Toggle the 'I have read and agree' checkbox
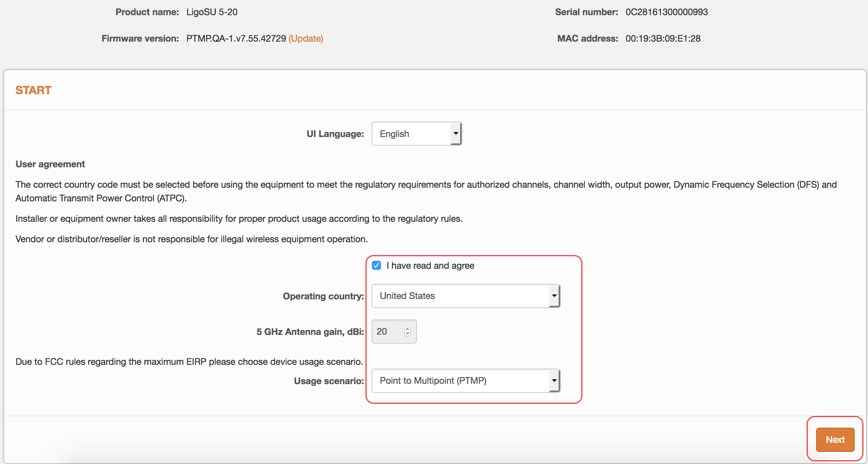Screen dimensions: 868x464 (x=376, y=265)
